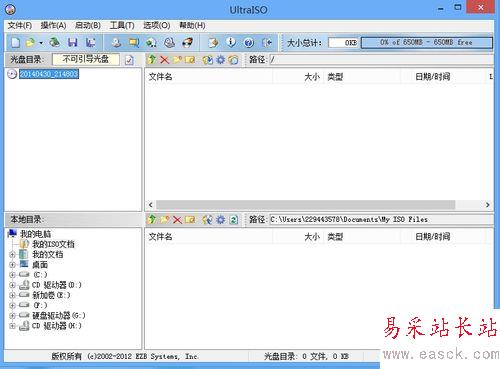Select 我的电脑 in local tree
The width and height of the screenshot is (500, 369).
click(x=35, y=234)
